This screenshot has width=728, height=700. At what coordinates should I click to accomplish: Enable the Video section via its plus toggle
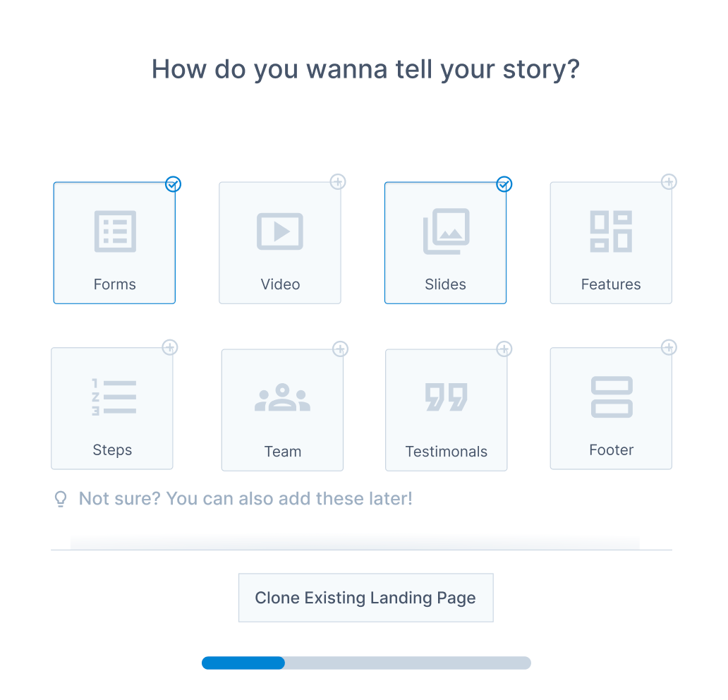click(x=338, y=181)
